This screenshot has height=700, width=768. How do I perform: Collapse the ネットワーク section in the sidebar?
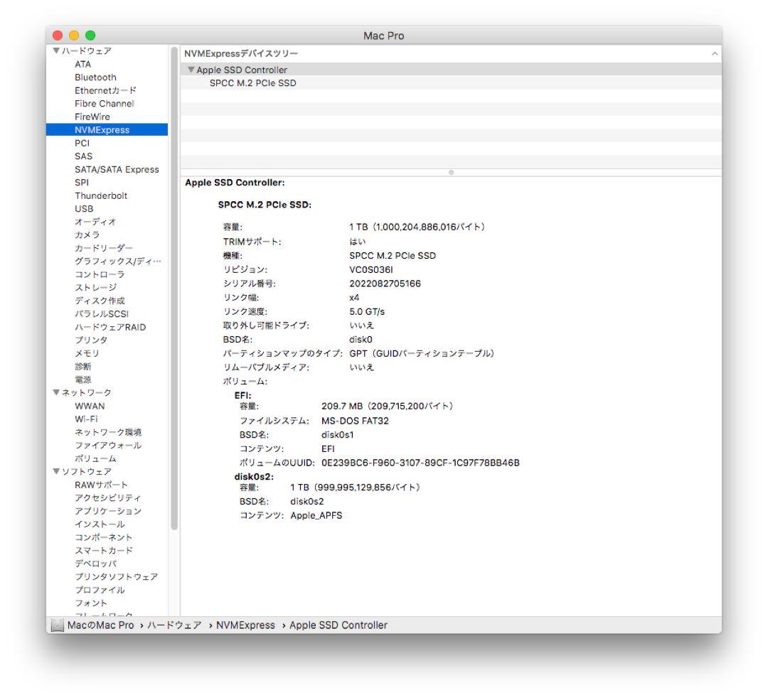pos(55,392)
